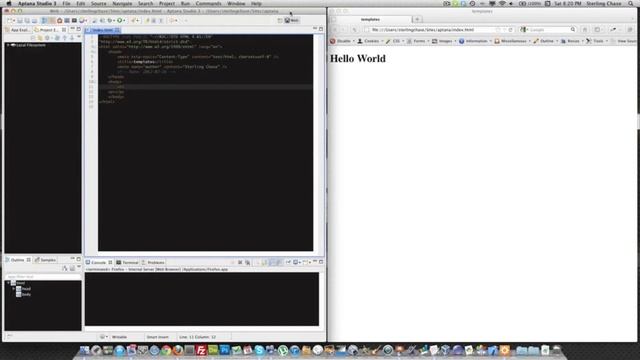Open the Outline dropdown in Web Developer toolbar
The width and height of the screenshot is (640, 360).
(x=545, y=41)
